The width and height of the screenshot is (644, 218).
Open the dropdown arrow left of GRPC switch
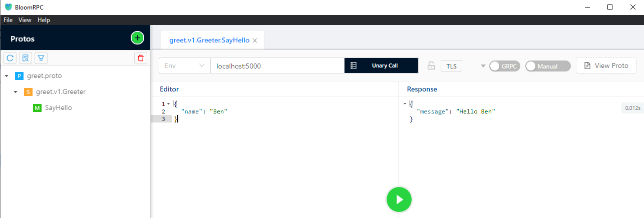coord(483,66)
